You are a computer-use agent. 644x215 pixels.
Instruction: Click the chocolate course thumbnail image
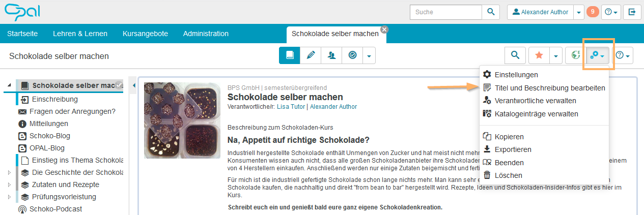(x=183, y=120)
